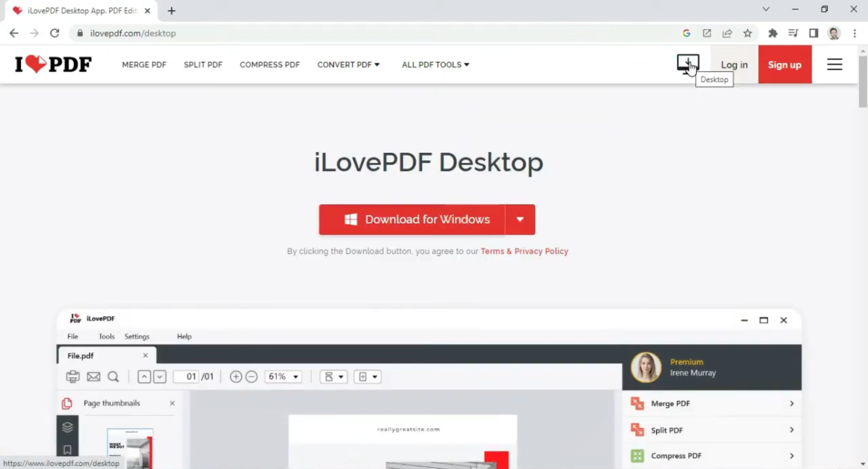
Task: Open the File menu in the app
Action: click(72, 336)
